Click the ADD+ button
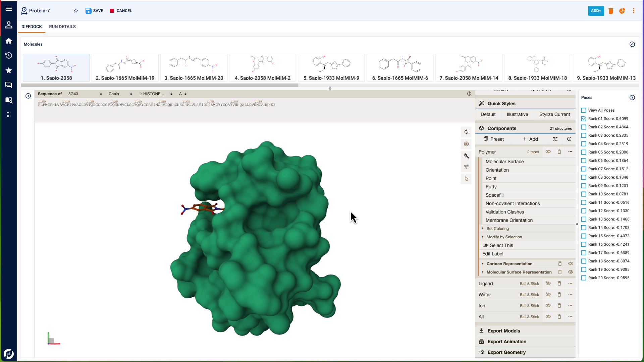The height and width of the screenshot is (362, 644). [596, 11]
